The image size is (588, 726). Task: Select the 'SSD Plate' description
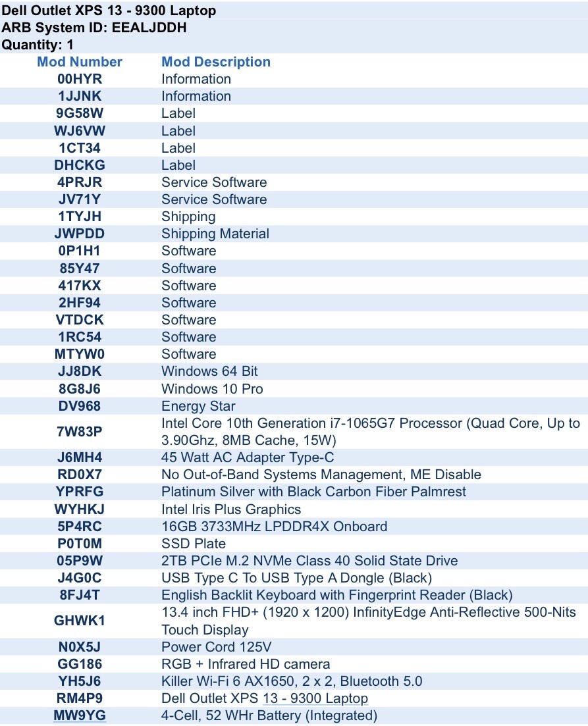tap(194, 543)
